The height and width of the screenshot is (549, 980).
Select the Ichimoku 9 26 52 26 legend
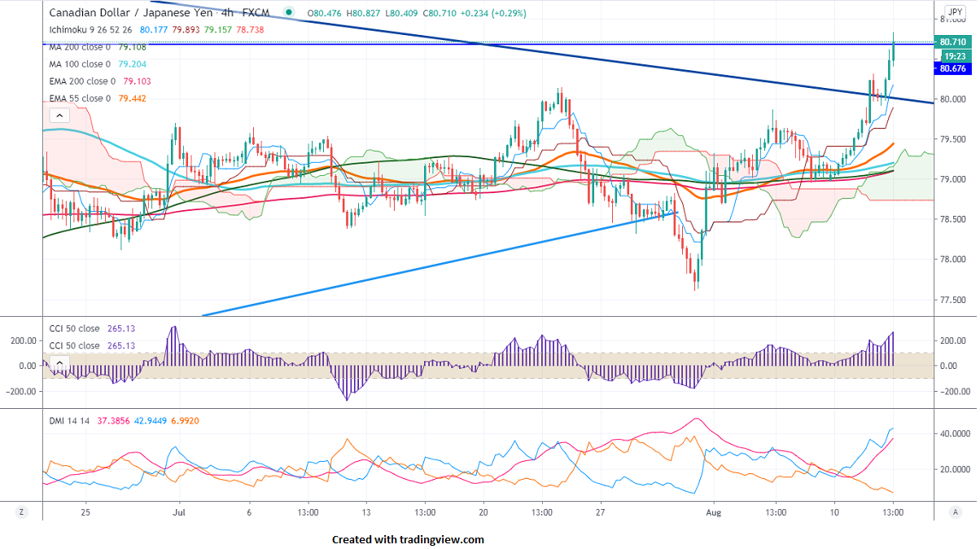coord(91,29)
